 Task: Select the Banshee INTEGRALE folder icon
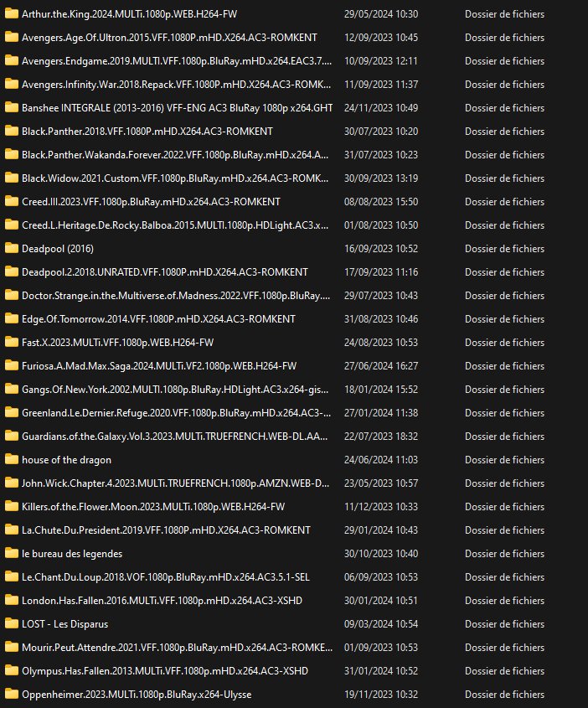pos(11,107)
